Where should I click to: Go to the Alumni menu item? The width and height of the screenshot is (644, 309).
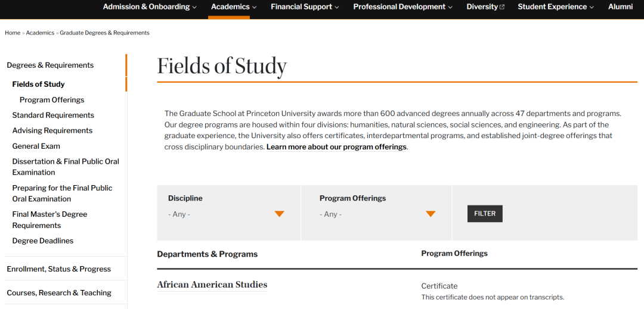(620, 7)
